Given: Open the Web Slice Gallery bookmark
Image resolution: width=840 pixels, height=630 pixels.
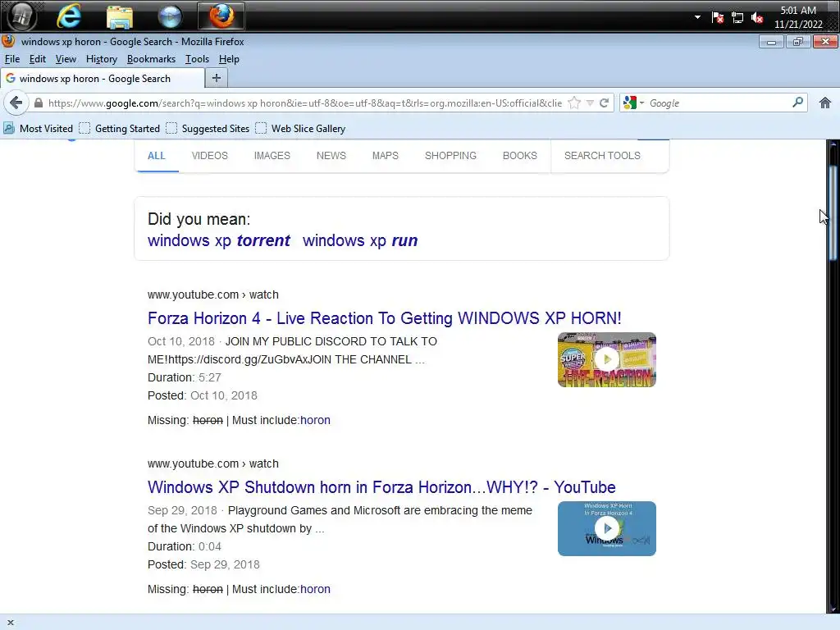Looking at the screenshot, I should (x=300, y=129).
